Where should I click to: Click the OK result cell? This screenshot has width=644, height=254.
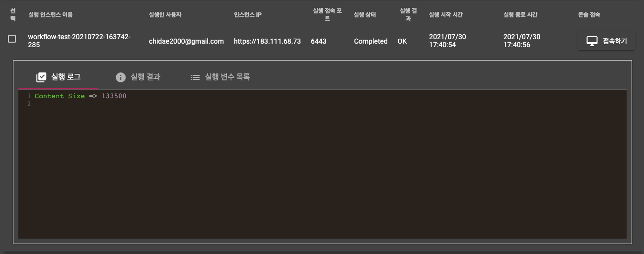pos(402,41)
